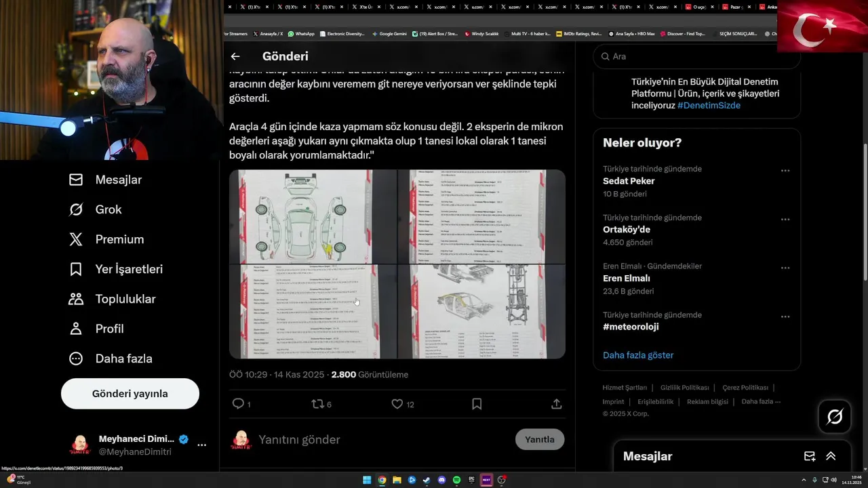Expand the Mesajlar dock with the double chevron
868x488 pixels.
(x=831, y=456)
